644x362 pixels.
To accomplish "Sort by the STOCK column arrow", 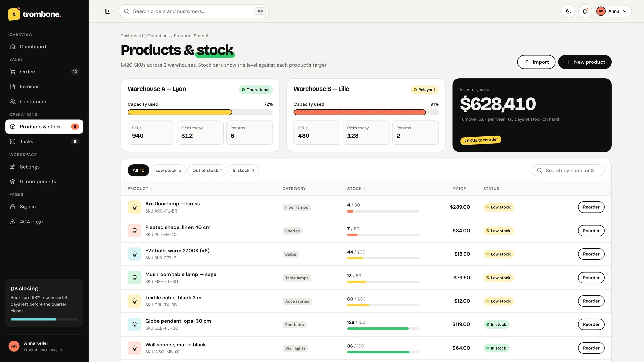I will tap(365, 189).
